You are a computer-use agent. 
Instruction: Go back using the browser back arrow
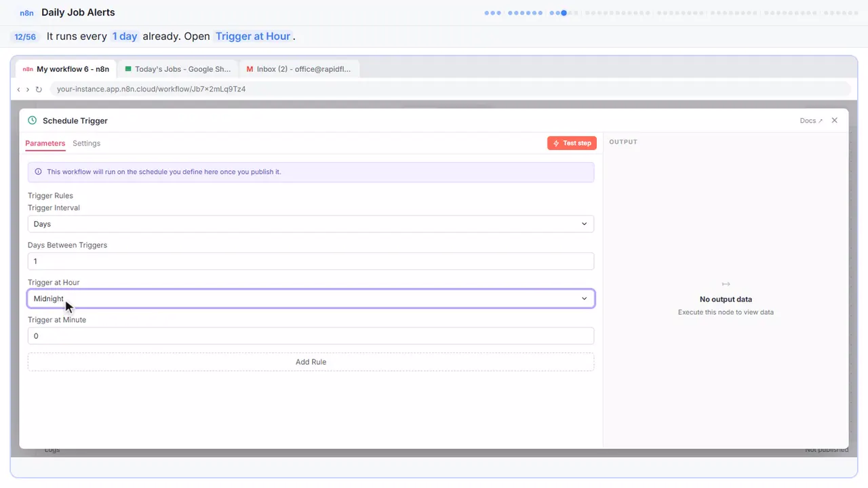tap(18, 89)
